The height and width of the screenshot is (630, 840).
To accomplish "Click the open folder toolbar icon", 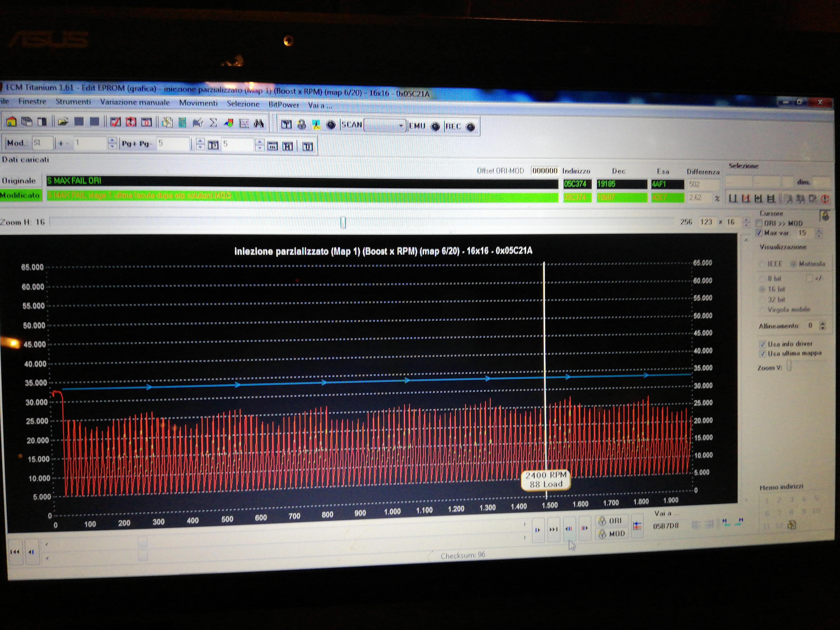I will click(63, 122).
